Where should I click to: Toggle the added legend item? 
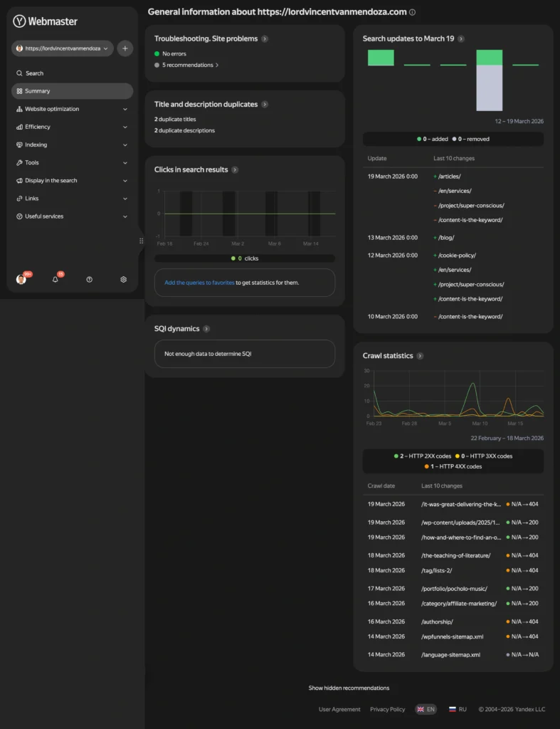[433, 139]
